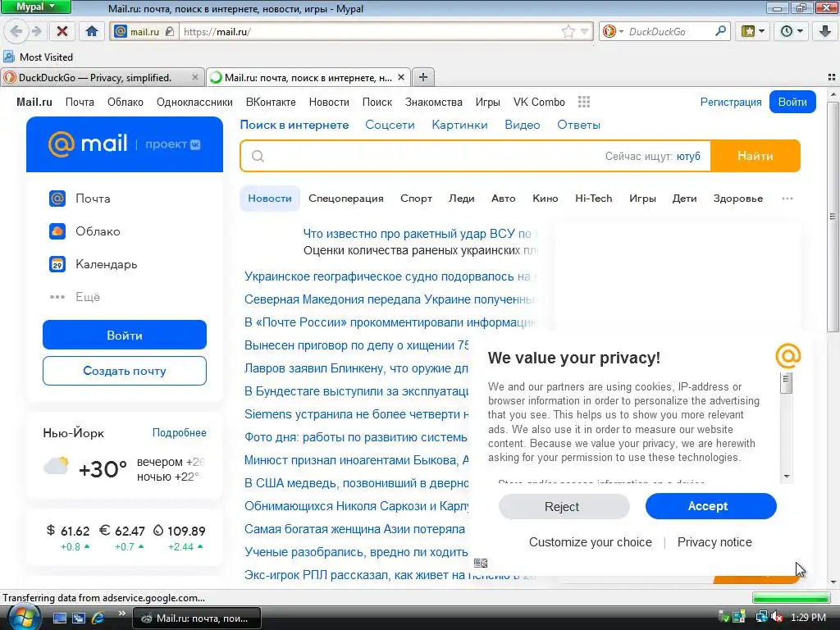This screenshot has height=630, width=840.
Task: Open the all-projects grid icon in navigation
Action: [584, 102]
